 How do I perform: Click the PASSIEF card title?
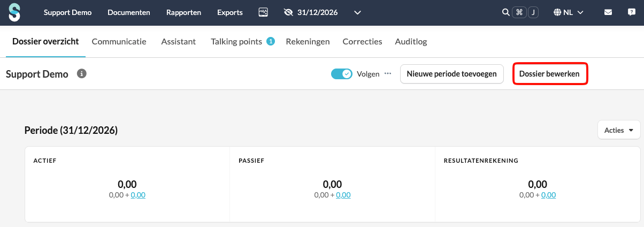point(251,160)
